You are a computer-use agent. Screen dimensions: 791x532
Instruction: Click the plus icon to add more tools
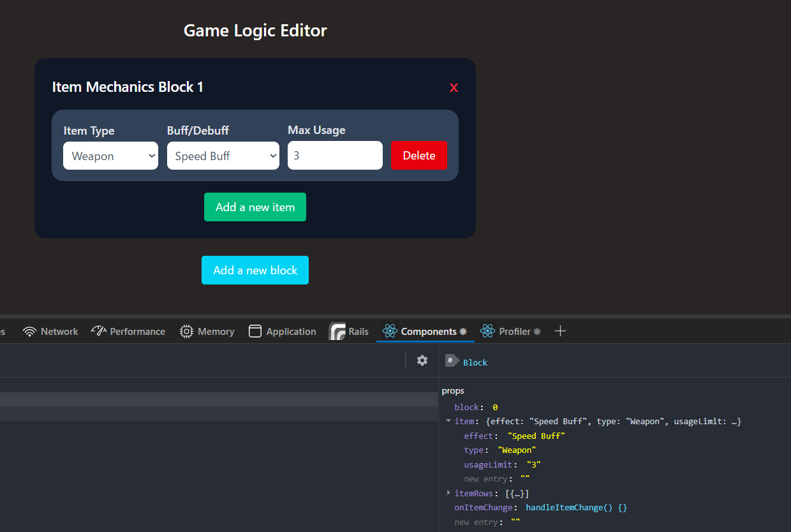(560, 331)
